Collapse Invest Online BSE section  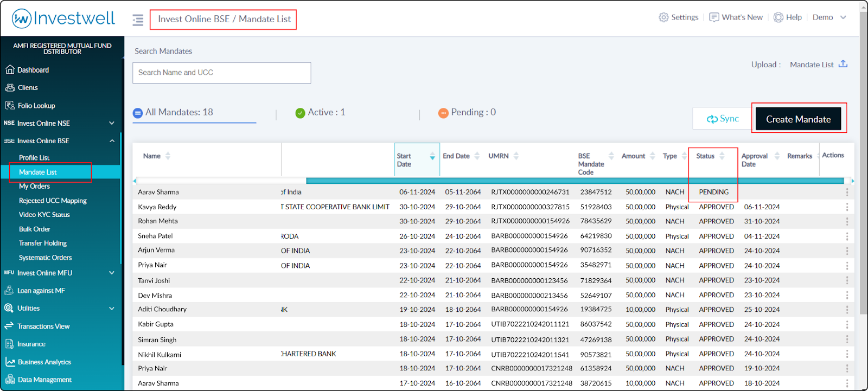coord(60,140)
